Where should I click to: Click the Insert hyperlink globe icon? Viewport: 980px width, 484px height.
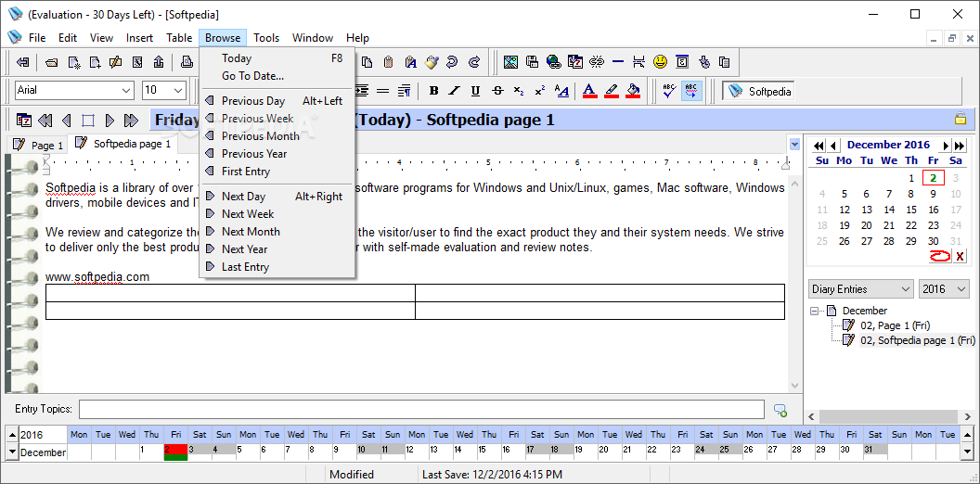554,62
